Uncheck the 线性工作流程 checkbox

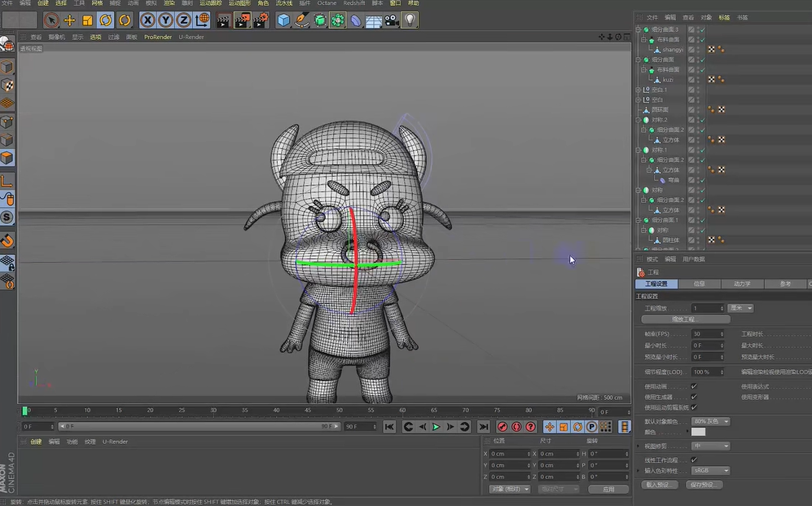[694, 460]
